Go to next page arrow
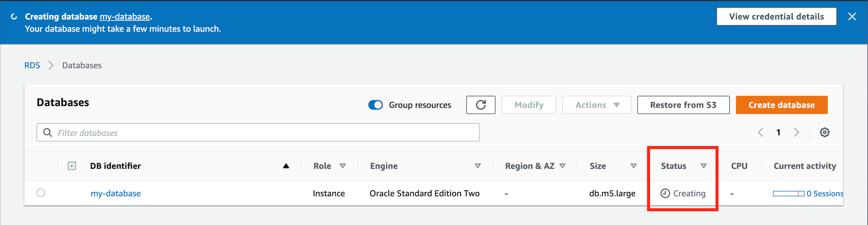This screenshot has height=225, width=868. tap(796, 132)
